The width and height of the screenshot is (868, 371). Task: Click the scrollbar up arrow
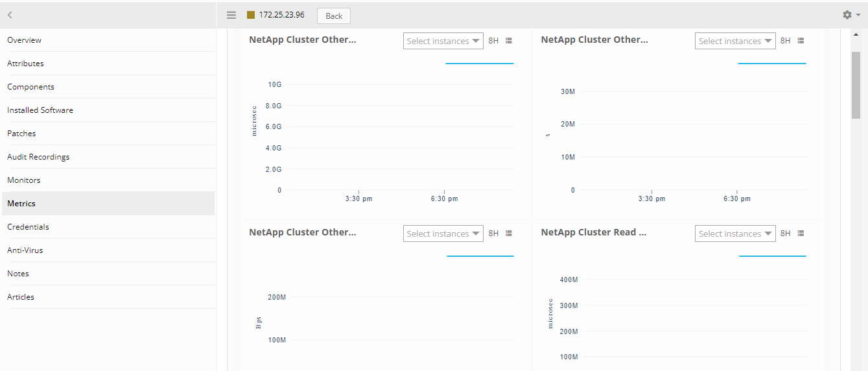tap(856, 34)
